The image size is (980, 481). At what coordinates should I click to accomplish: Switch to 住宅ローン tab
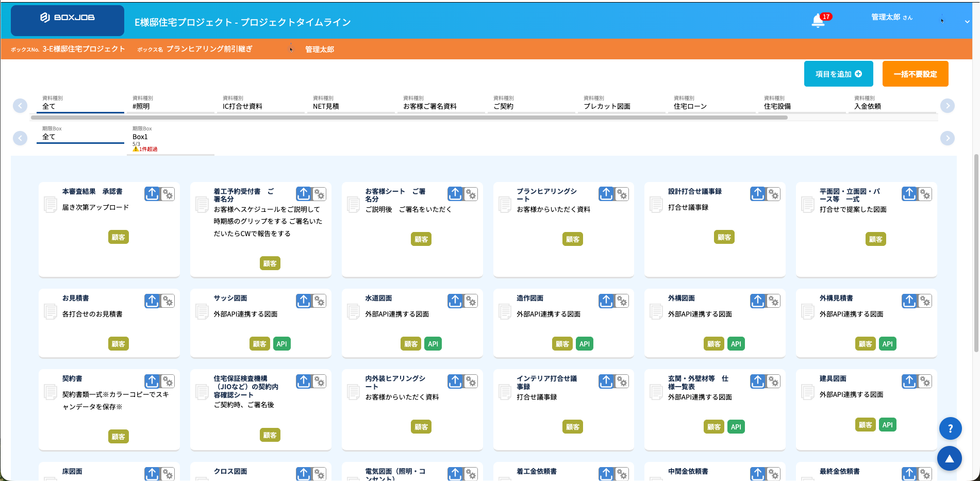pyautogui.click(x=712, y=103)
